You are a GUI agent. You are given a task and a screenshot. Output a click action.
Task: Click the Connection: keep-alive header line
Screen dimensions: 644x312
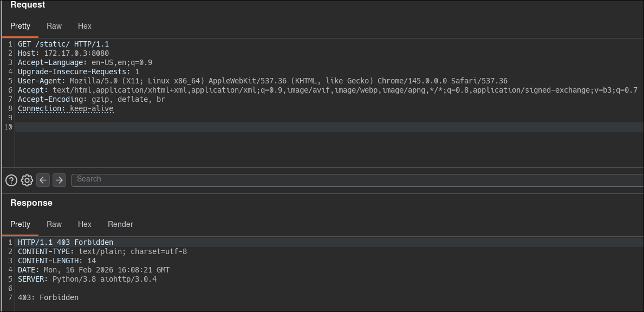tap(66, 109)
